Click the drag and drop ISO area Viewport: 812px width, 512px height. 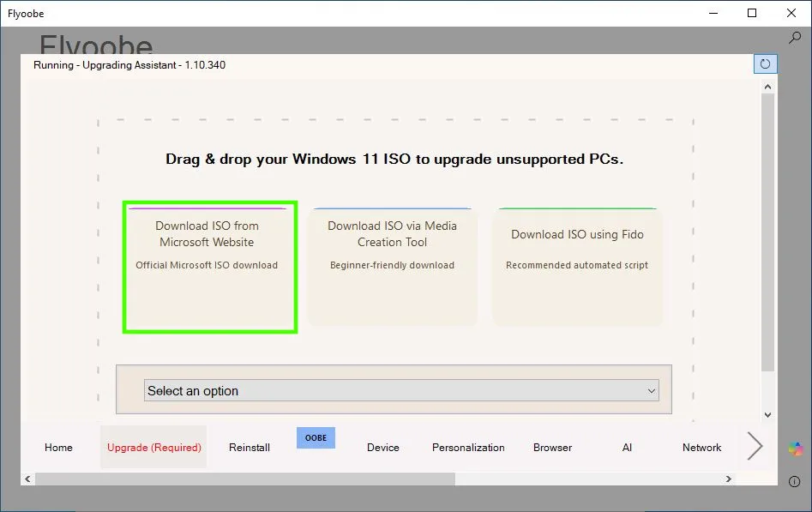[x=394, y=159]
